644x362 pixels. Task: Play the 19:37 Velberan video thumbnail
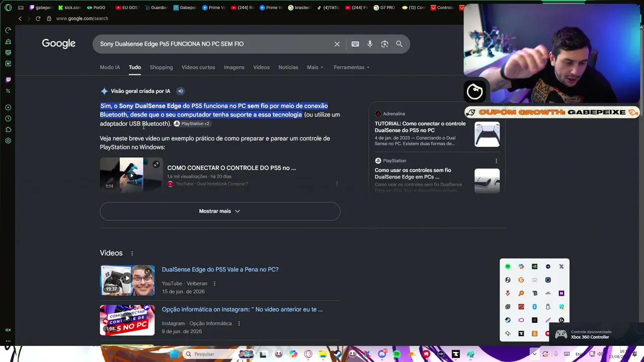click(x=127, y=280)
